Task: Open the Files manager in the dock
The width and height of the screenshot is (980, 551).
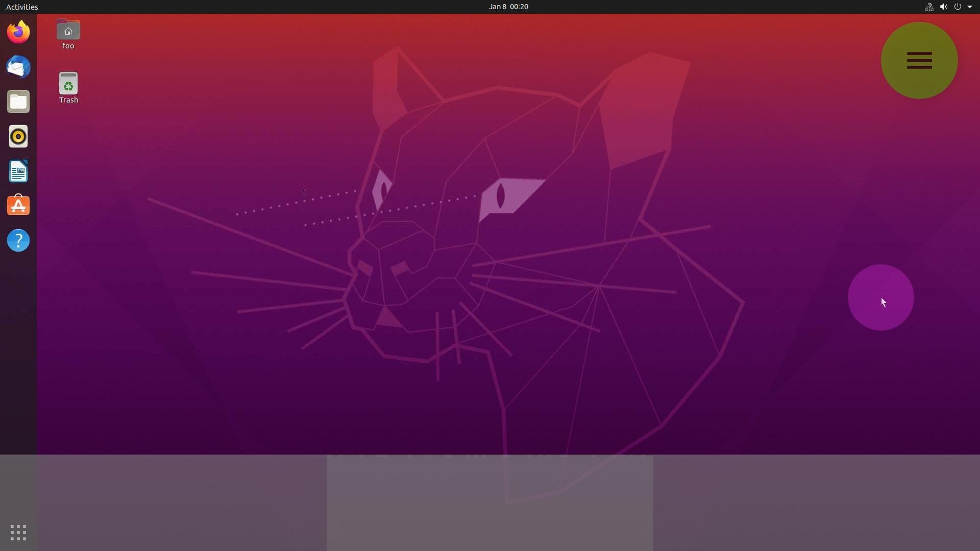Action: click(x=18, y=102)
